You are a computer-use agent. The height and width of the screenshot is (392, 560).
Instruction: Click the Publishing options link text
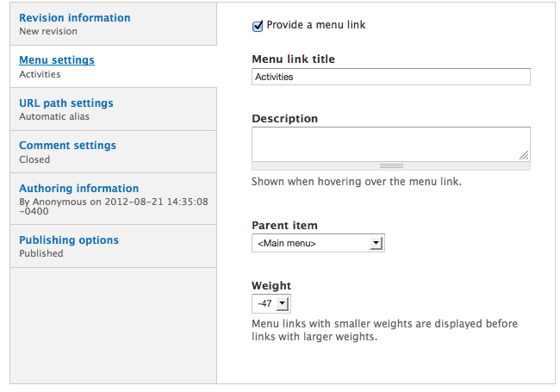[x=69, y=240]
